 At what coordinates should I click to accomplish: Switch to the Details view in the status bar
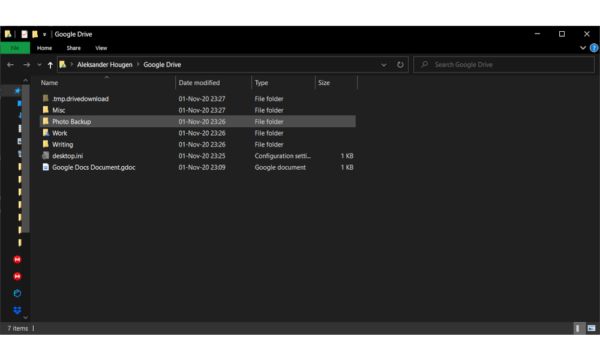pyautogui.click(x=578, y=328)
